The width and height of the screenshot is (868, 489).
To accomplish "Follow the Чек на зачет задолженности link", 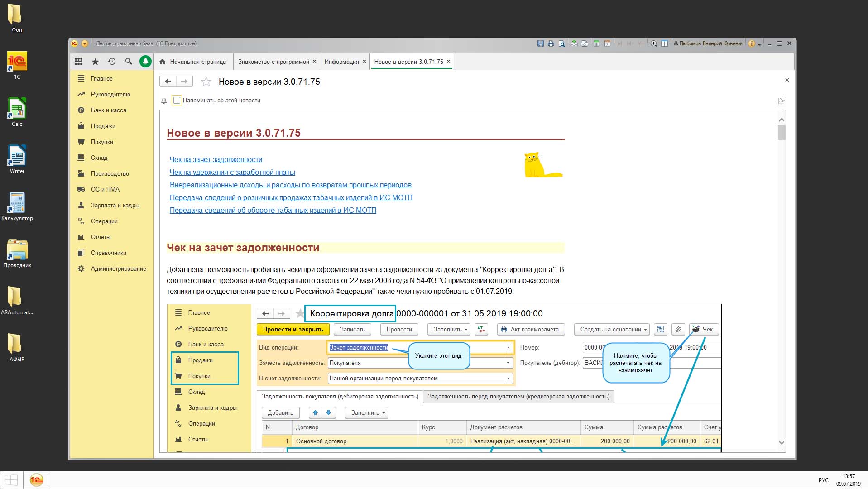I will (x=216, y=159).
